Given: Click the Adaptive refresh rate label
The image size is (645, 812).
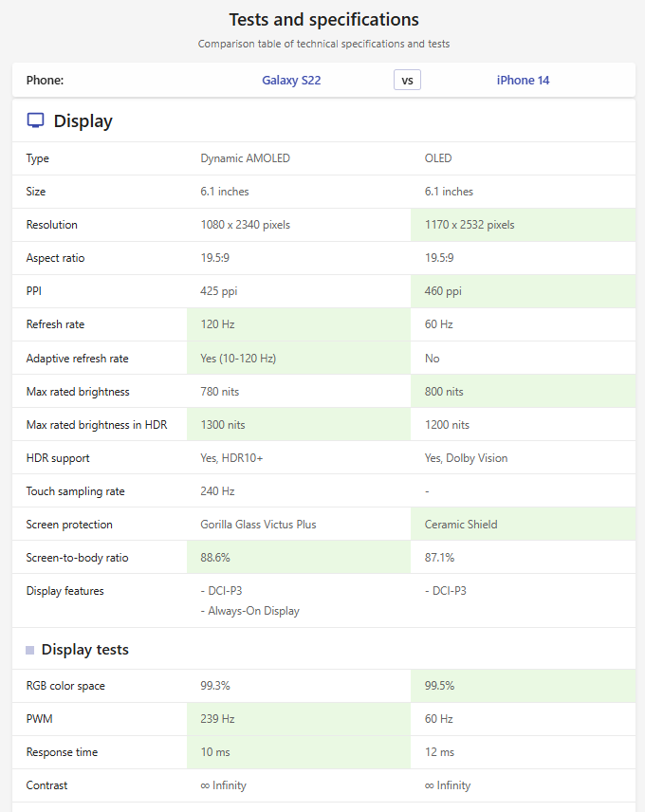Looking at the screenshot, I should (x=77, y=359).
